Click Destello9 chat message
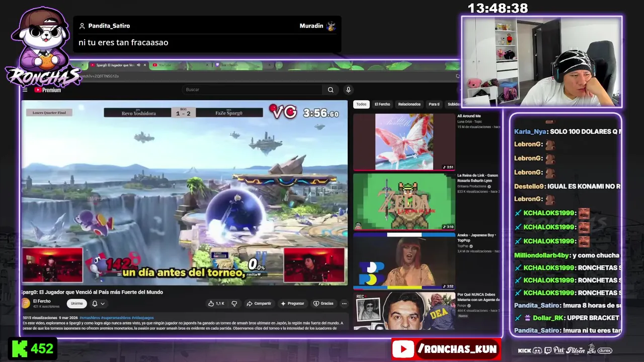This screenshot has height=362, width=644. click(x=567, y=186)
